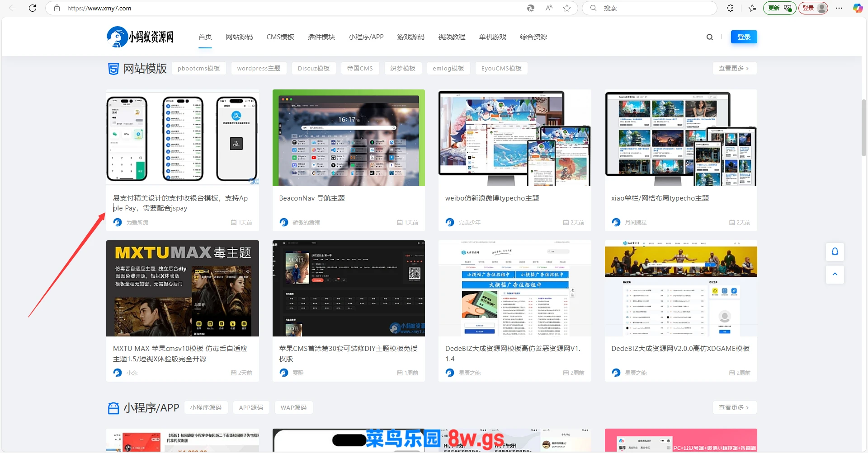Open the CMS模板 navigation item
This screenshot has height=453, width=868.
[280, 37]
